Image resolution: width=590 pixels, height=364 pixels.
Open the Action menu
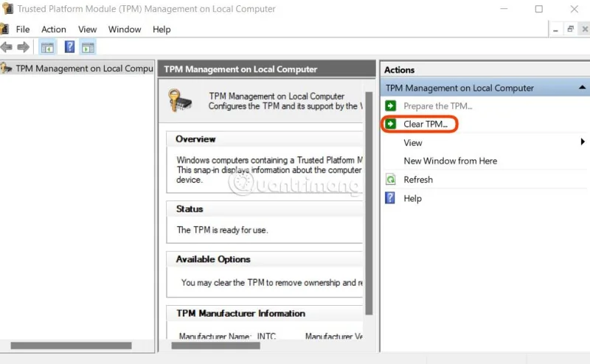(53, 29)
